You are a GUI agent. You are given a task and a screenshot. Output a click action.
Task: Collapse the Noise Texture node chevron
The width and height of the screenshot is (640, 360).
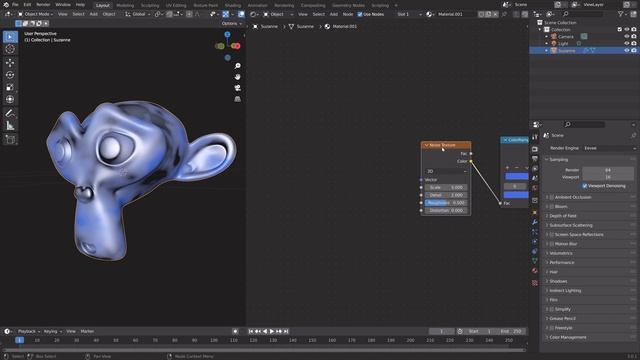(426, 145)
